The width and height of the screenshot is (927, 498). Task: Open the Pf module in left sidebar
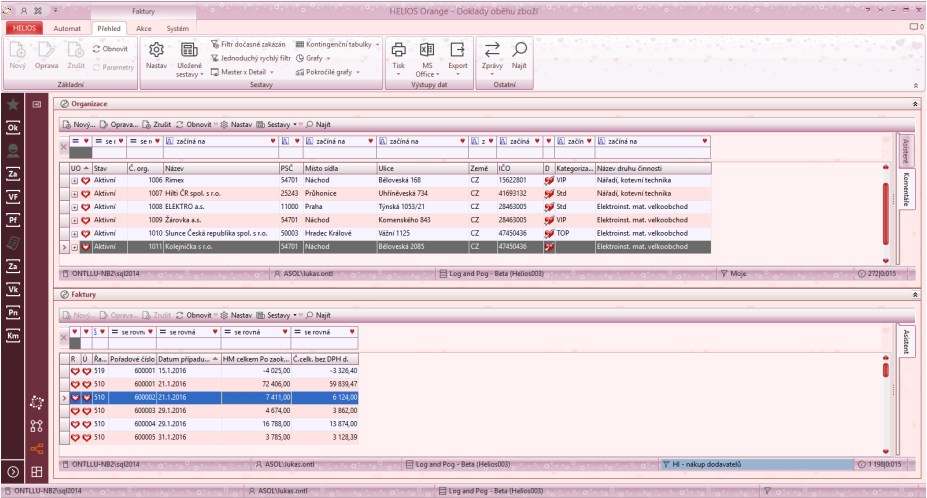pos(12,220)
